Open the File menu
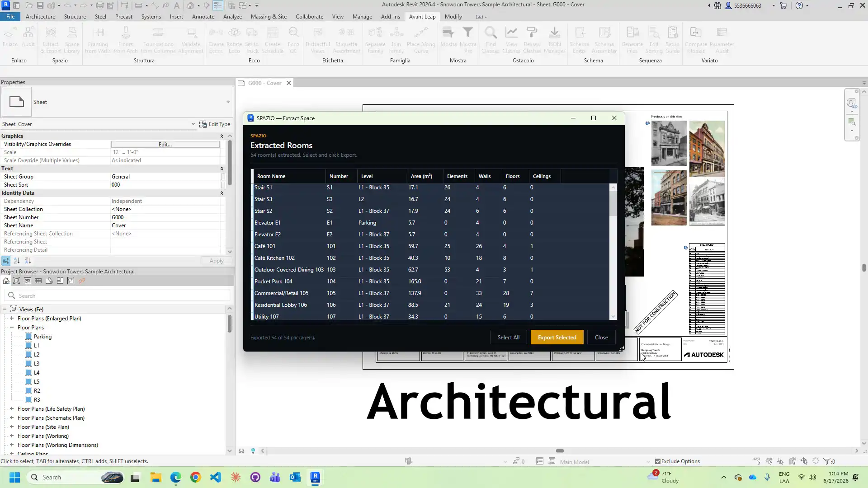The width and height of the screenshot is (868, 488). [10, 17]
